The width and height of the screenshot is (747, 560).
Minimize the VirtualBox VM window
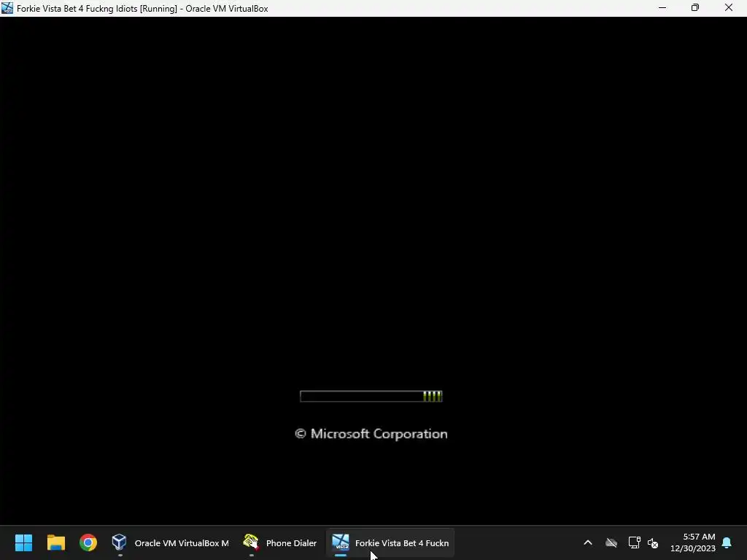tap(662, 8)
